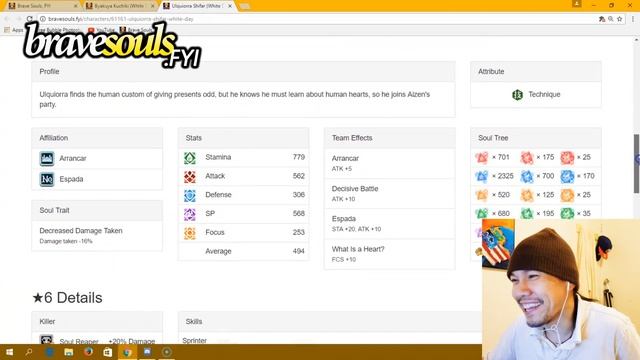Open Chrome's three-dot menu
The image size is (640, 360).
pos(633,19)
